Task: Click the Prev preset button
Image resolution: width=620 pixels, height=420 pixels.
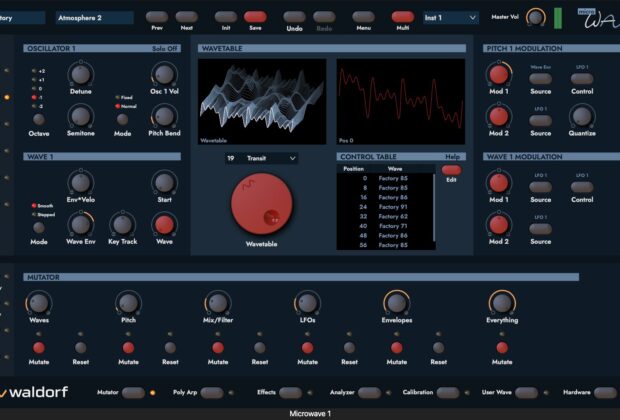Action: click(157, 17)
